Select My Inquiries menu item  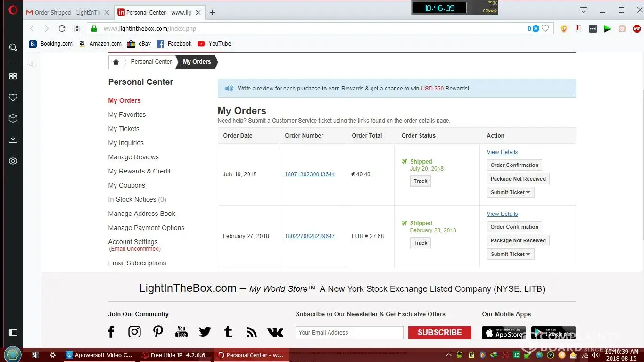[x=126, y=143]
